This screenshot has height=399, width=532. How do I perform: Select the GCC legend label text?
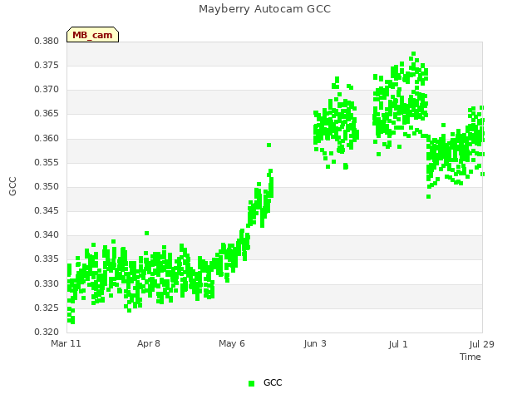coord(273,382)
